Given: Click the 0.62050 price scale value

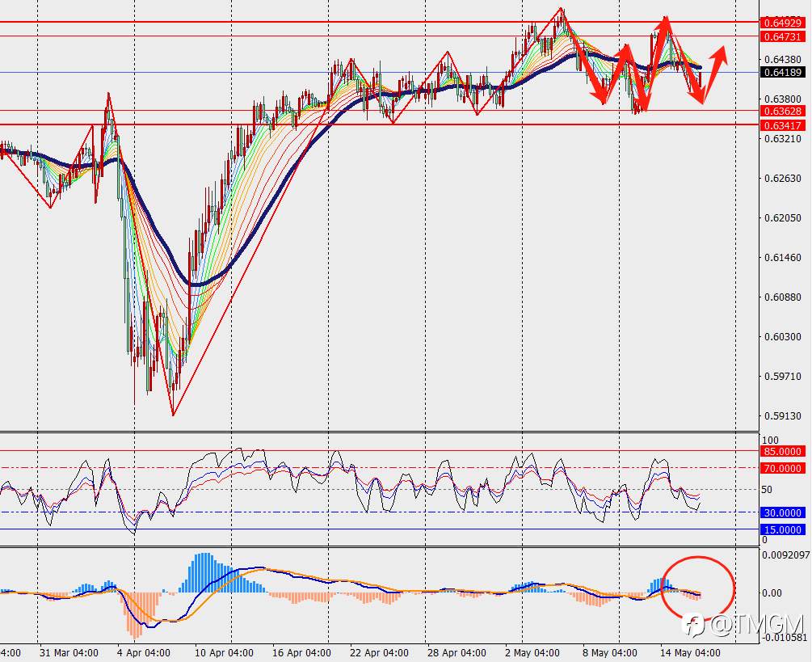Looking at the screenshot, I should [x=782, y=217].
